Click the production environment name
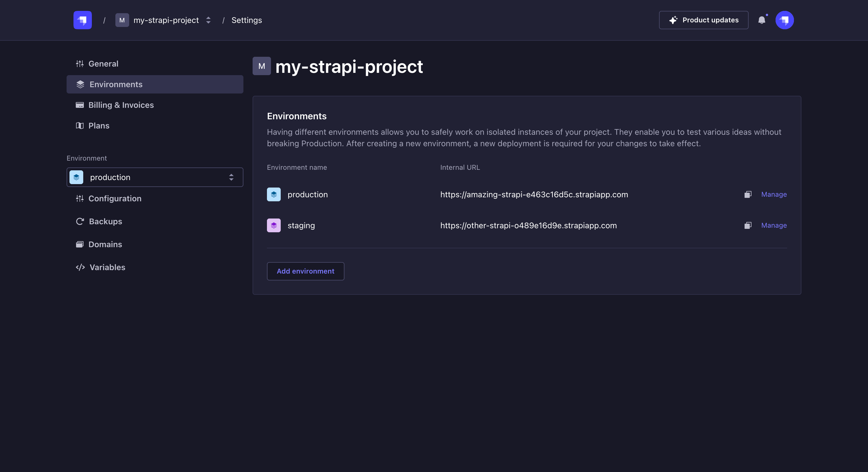The width and height of the screenshot is (868, 472). [x=308, y=195]
